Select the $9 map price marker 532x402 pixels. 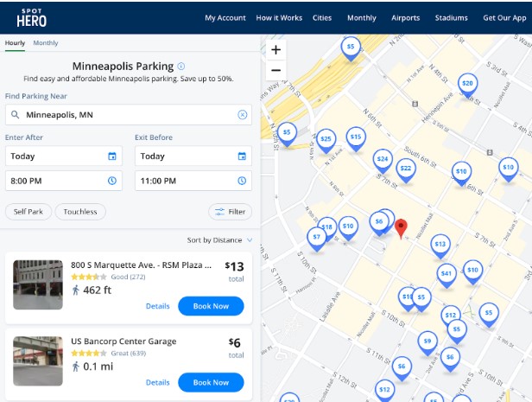pyautogui.click(x=427, y=343)
